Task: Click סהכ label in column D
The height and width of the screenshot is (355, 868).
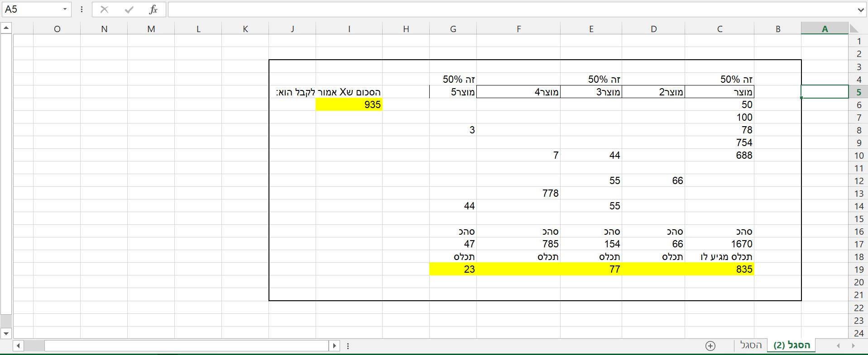Action: (653, 231)
